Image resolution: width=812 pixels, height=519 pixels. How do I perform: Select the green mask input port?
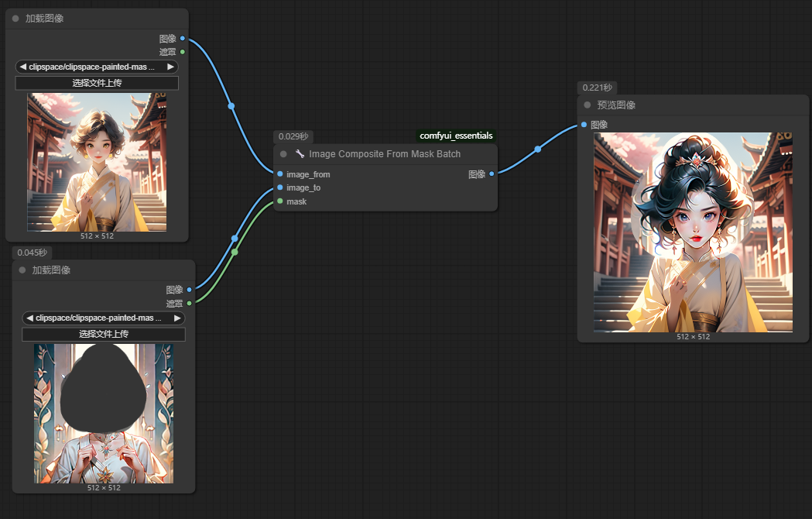pos(280,201)
